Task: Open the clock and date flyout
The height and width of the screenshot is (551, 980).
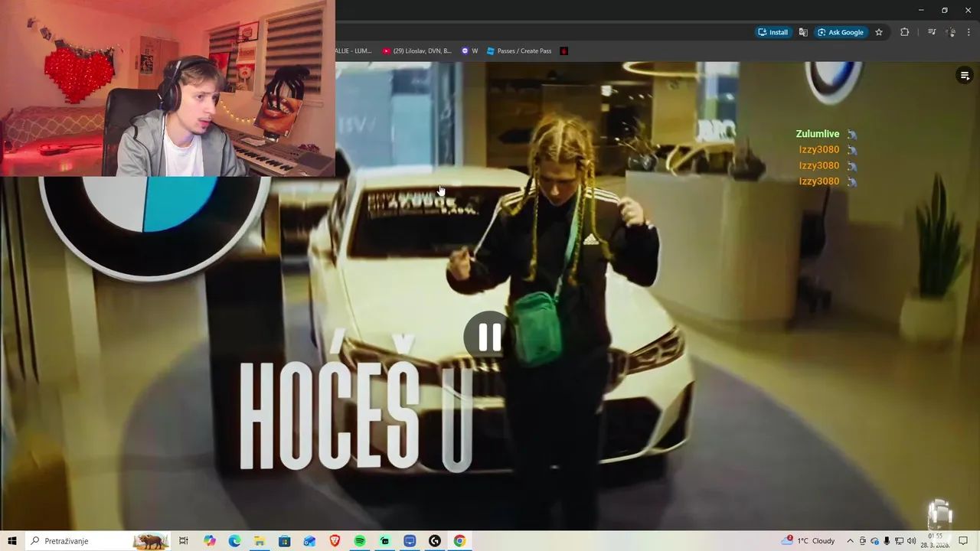Action: (x=935, y=541)
